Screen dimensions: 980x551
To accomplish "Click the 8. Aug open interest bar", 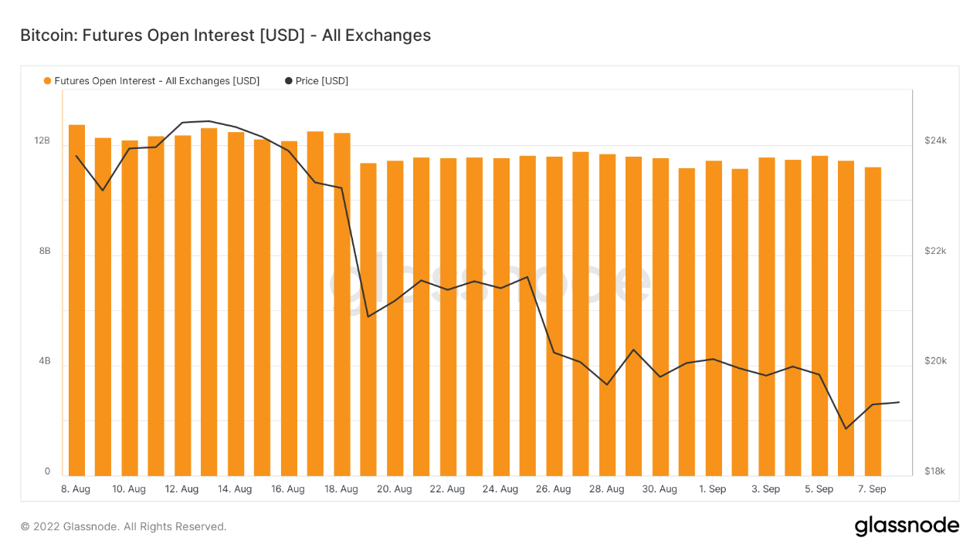I will (x=76, y=301).
